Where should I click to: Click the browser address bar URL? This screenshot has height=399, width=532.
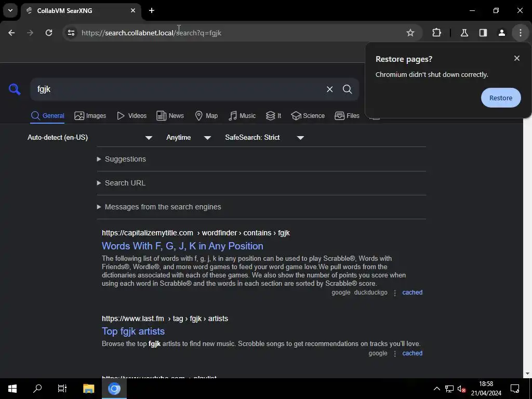pyautogui.click(x=151, y=33)
